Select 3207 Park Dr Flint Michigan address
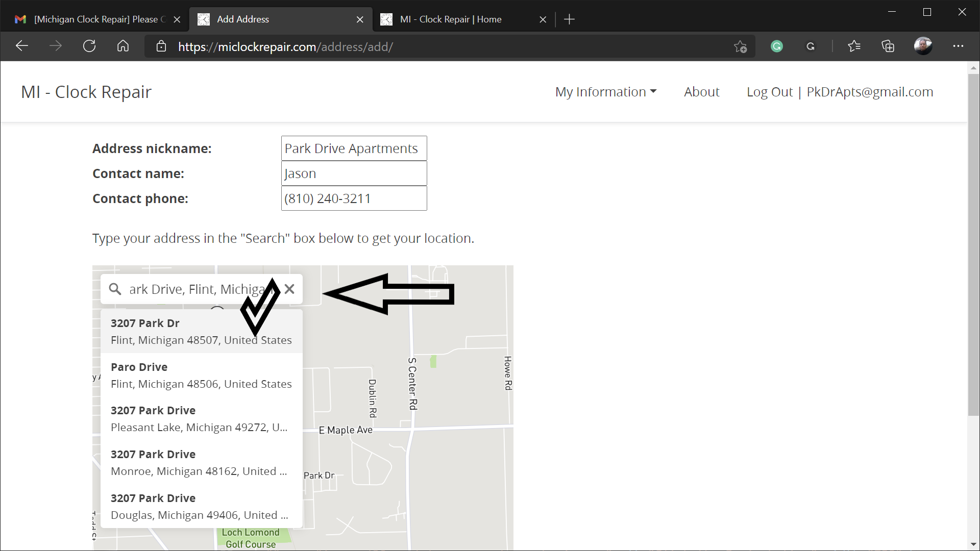This screenshot has width=980, height=551. [x=201, y=331]
